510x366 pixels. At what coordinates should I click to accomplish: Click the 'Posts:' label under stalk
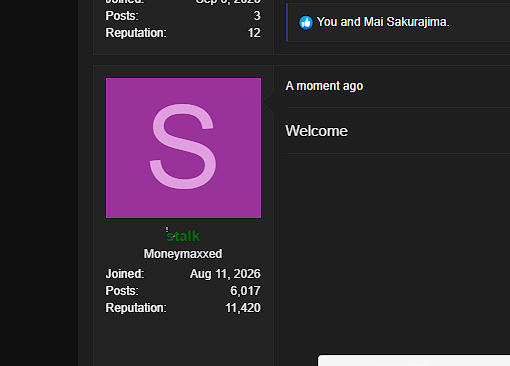(122, 291)
